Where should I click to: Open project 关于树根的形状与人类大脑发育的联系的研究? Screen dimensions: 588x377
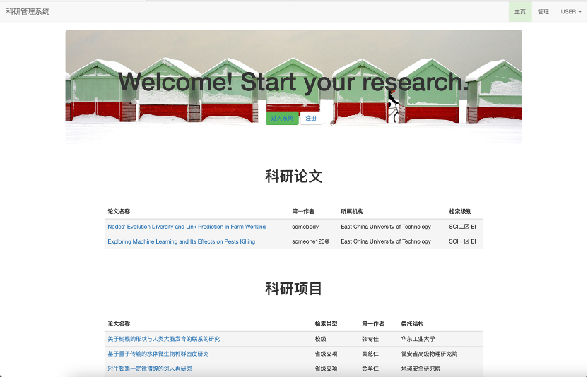pos(163,339)
